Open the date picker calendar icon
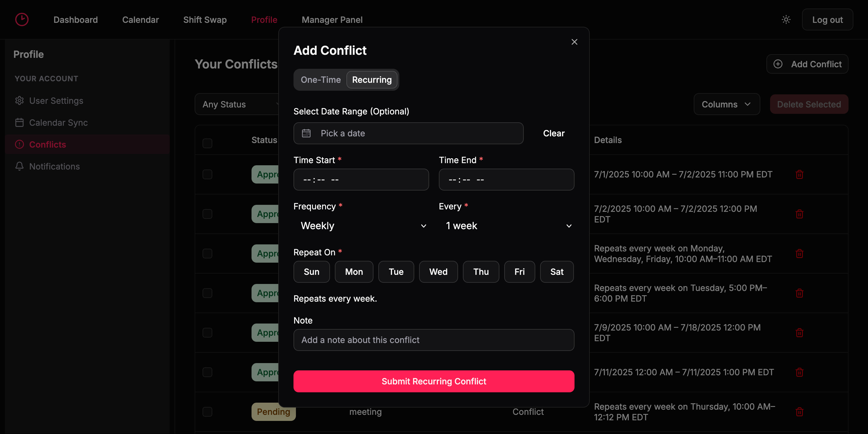 306,133
